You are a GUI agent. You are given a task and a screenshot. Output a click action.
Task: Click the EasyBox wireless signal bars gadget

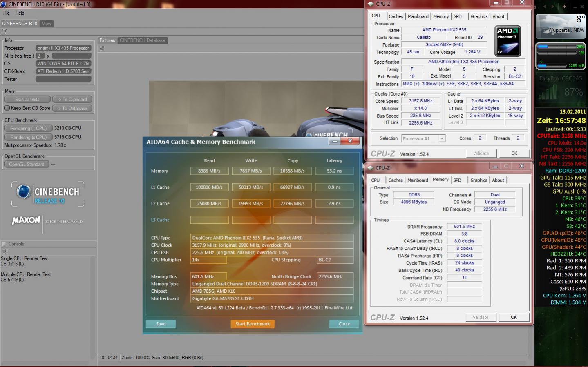548,92
